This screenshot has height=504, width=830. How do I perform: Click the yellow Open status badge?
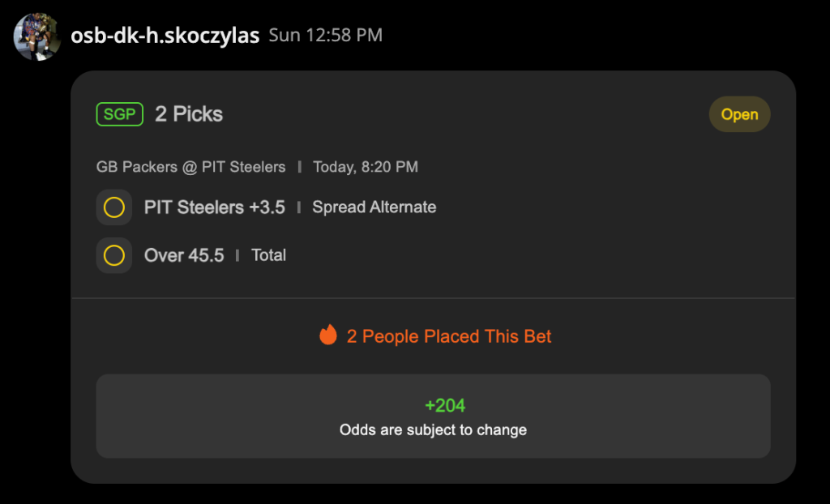tap(739, 114)
